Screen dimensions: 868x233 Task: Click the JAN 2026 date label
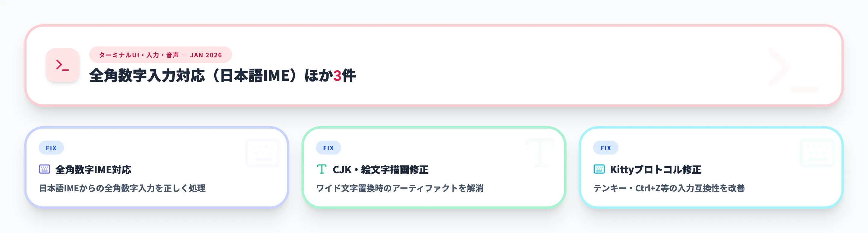click(x=206, y=55)
